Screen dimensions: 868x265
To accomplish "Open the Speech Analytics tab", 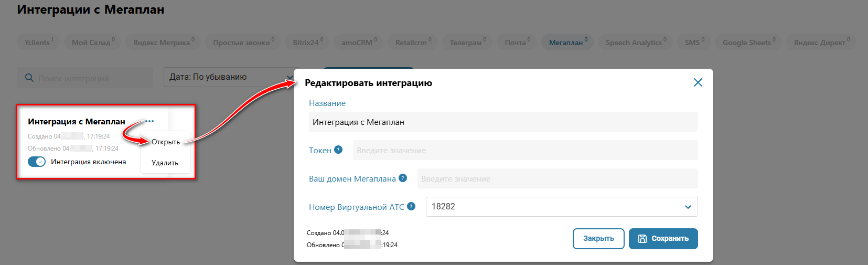I will pos(636,43).
